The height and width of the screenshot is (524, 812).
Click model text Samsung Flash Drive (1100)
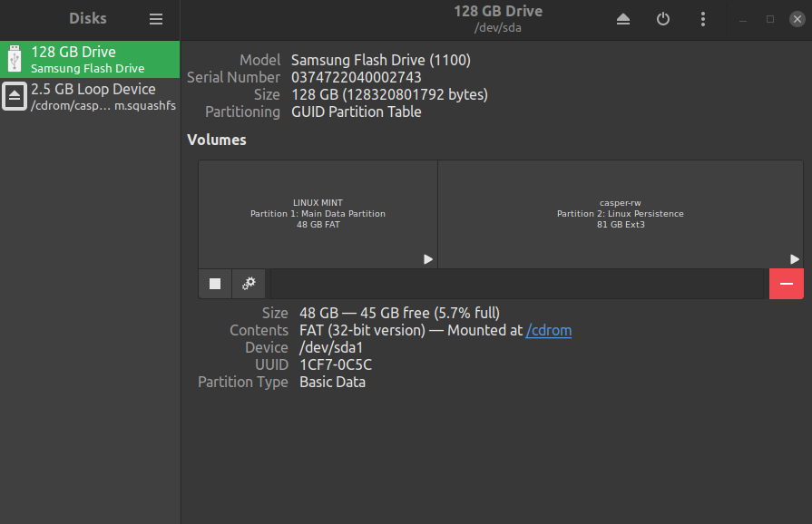point(381,60)
